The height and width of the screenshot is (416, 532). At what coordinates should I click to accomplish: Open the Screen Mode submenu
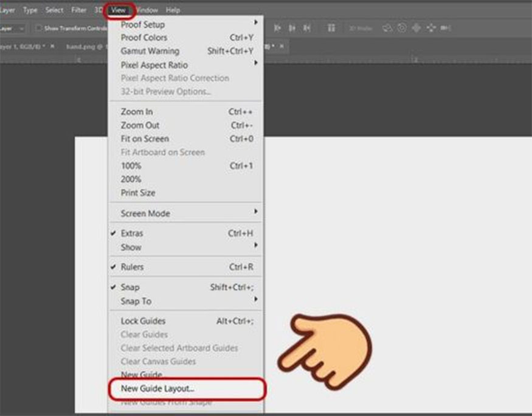[x=145, y=213]
